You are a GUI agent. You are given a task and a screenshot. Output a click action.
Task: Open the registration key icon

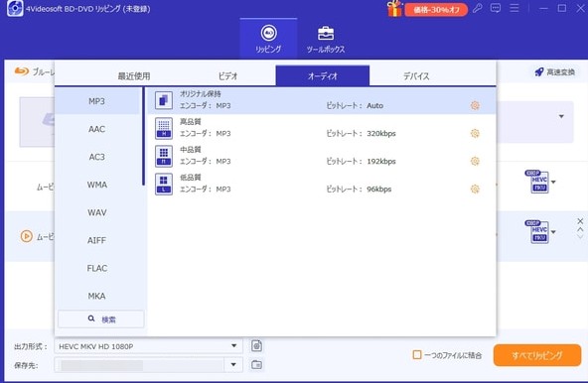click(478, 8)
